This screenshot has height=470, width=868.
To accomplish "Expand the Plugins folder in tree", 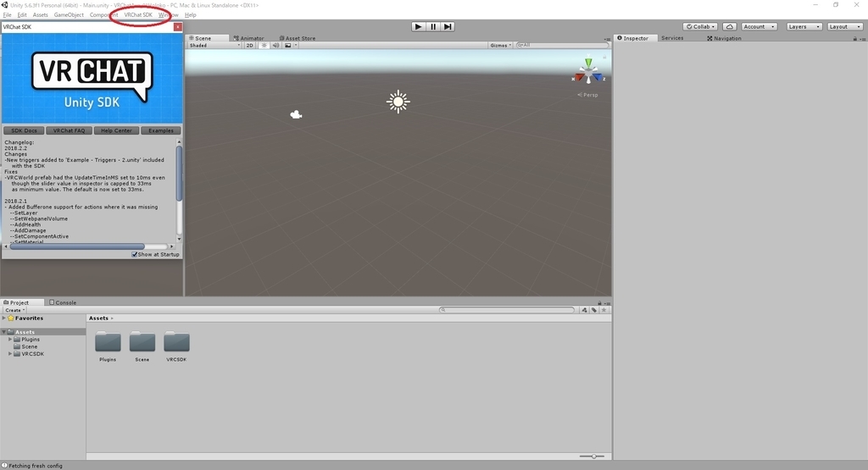I will [10, 339].
